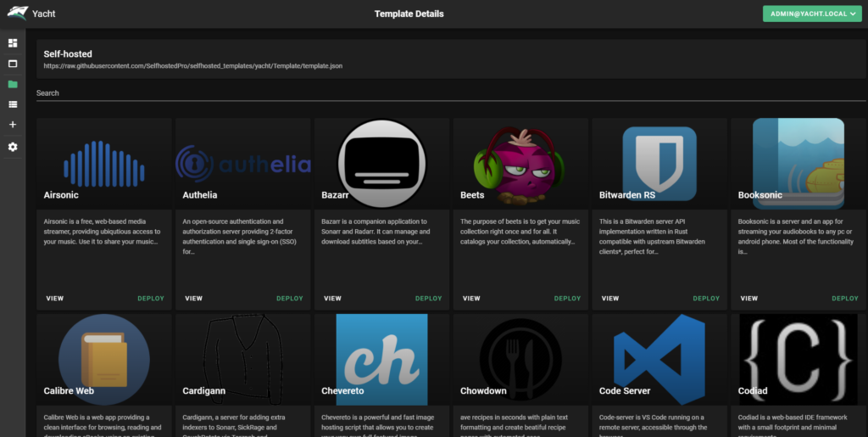This screenshot has width=868, height=437.
Task: Open the Settings gear sidebar icon
Action: click(x=13, y=147)
